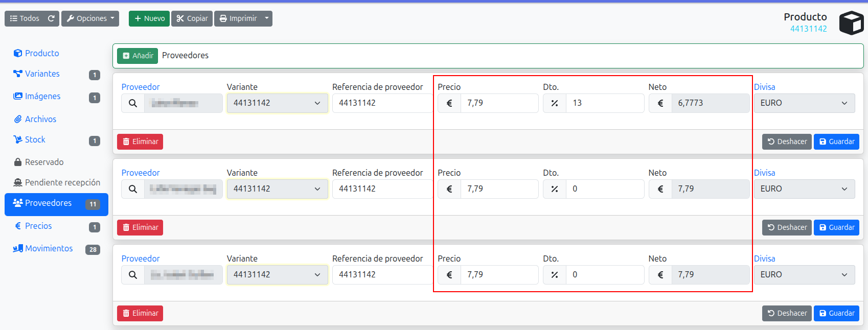Undo changes in the third supplier row
868x330 pixels.
(x=787, y=313)
